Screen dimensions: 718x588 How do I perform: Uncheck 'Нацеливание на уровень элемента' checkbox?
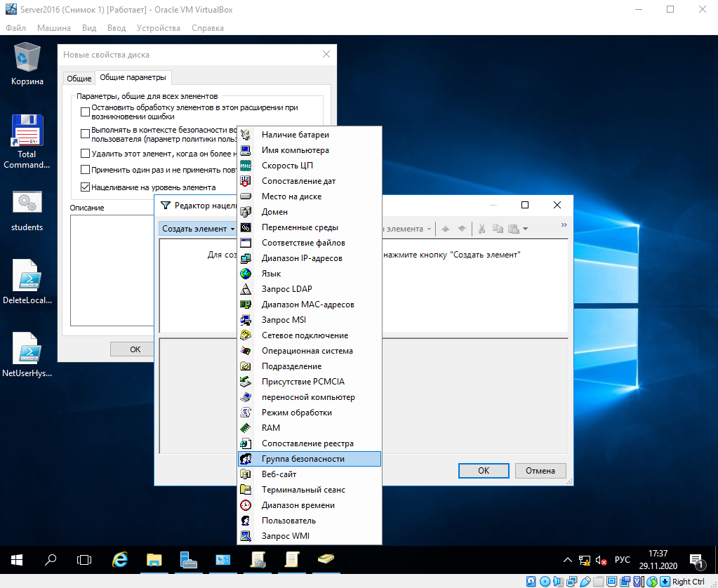[x=86, y=187]
